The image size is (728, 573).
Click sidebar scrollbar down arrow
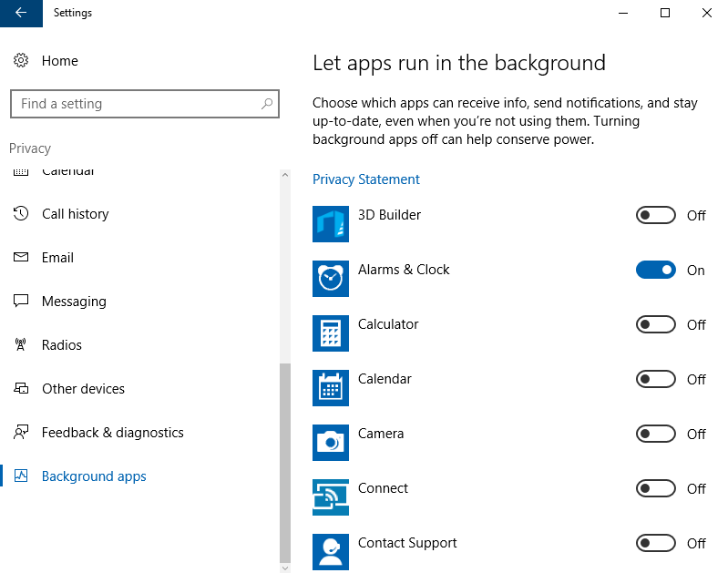click(285, 568)
